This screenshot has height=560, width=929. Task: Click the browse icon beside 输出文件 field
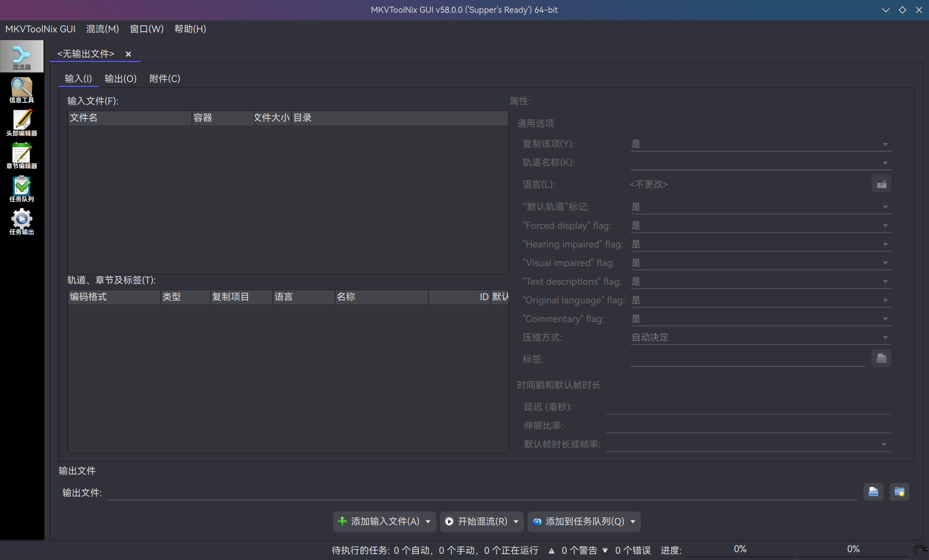[x=873, y=492]
